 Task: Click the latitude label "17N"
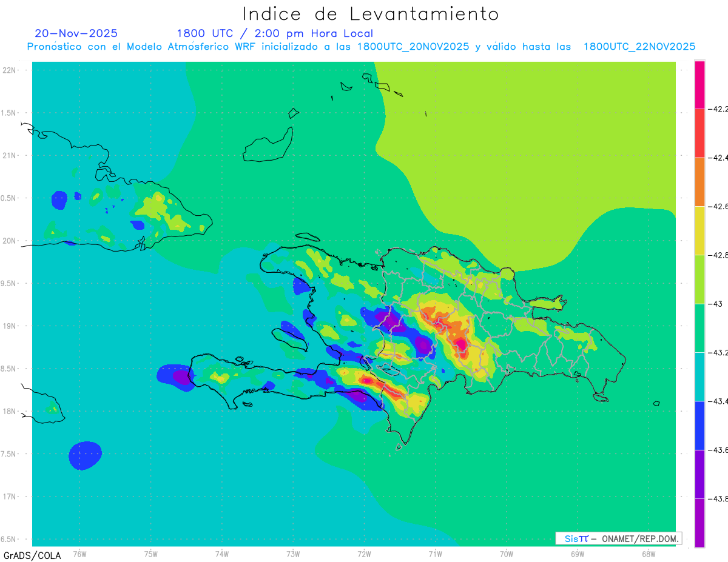click(x=8, y=497)
